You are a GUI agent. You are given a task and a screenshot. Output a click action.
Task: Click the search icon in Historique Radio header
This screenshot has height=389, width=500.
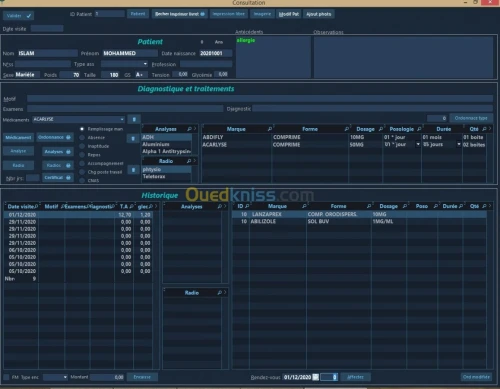pos(220,292)
